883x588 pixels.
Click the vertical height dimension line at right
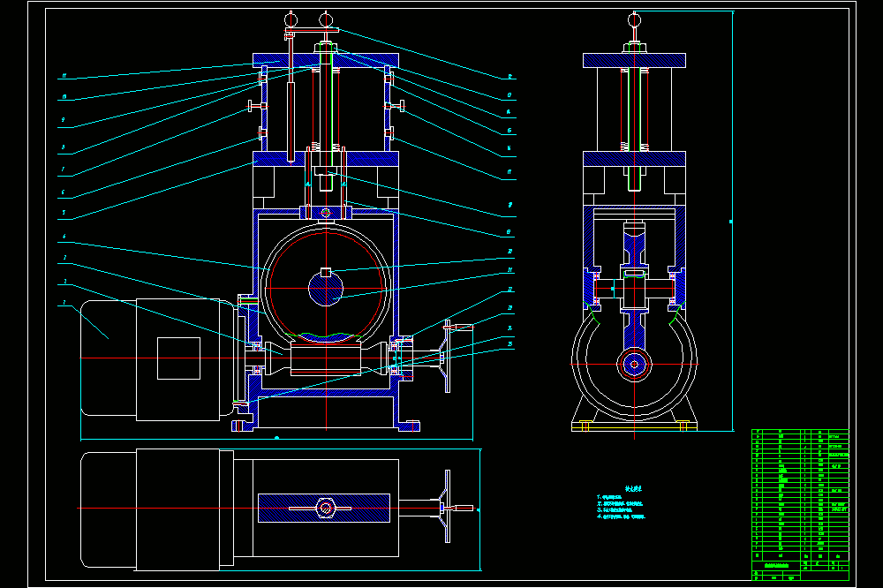[732, 222]
